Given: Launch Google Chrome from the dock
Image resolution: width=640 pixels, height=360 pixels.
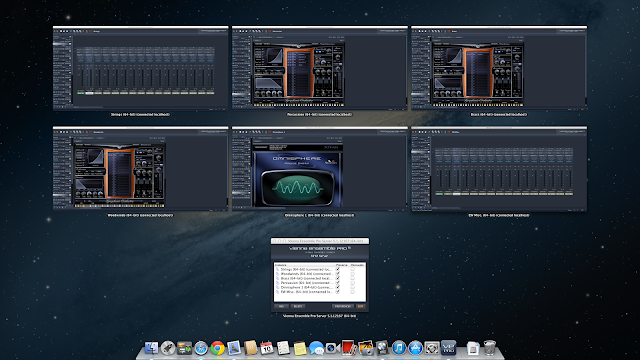Looking at the screenshot, I should pos(218,348).
